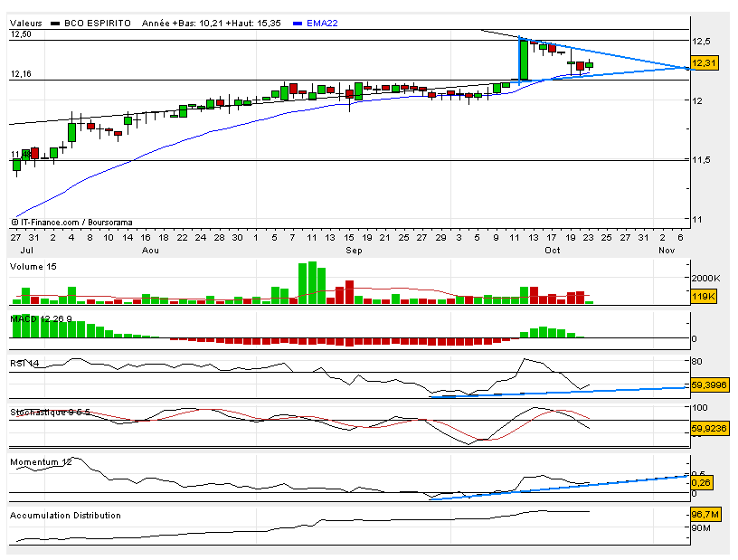Click the 90M axis label
738x560 pixels.
point(701,528)
